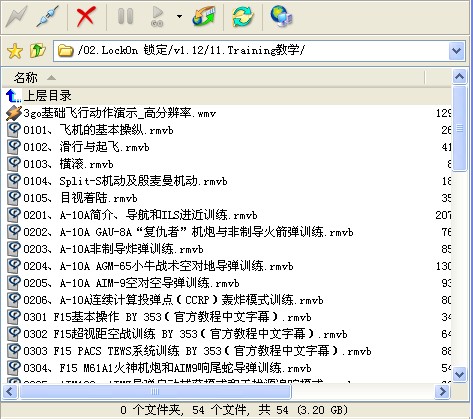The image size is (473, 419).
Task: Click the icon of 0104、Split-S机动 file
Action: (x=14, y=181)
